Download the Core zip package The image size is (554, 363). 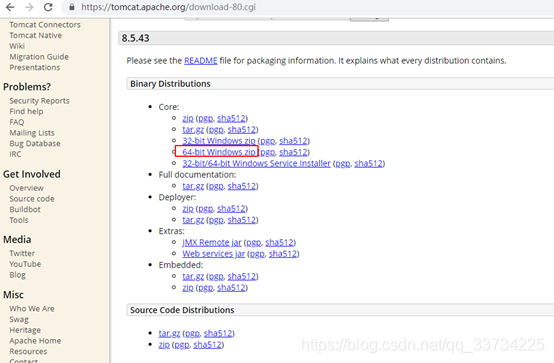[188, 118]
